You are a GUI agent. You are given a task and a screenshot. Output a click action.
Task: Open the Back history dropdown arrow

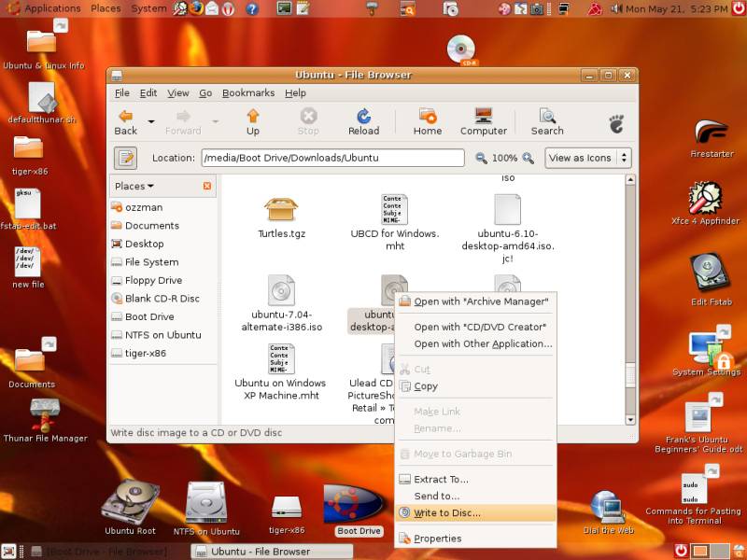tap(151, 122)
